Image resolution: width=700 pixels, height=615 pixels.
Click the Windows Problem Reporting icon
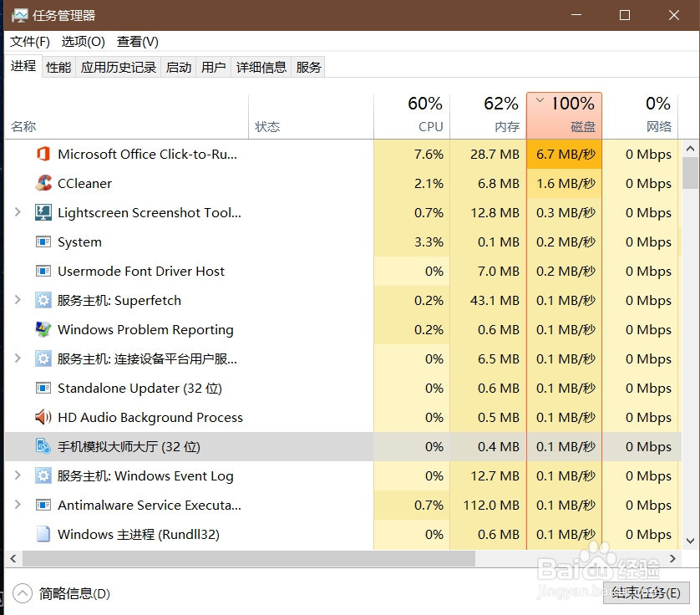click(x=43, y=329)
